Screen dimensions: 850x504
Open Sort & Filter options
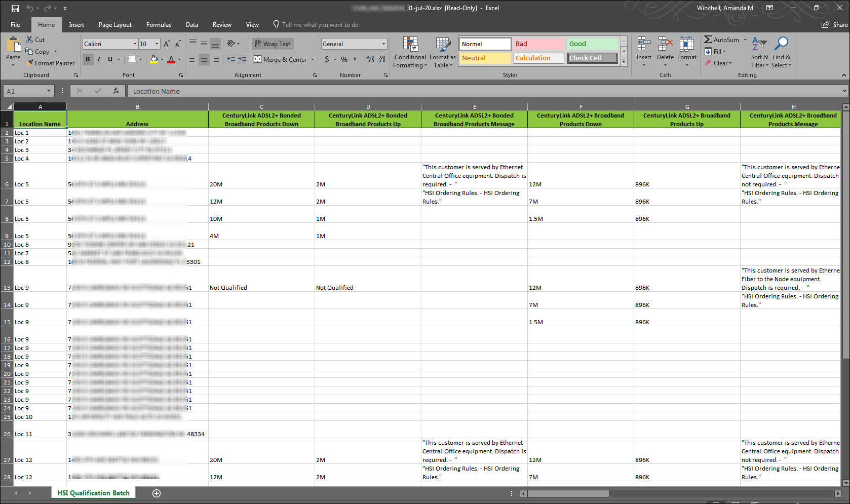pos(759,52)
